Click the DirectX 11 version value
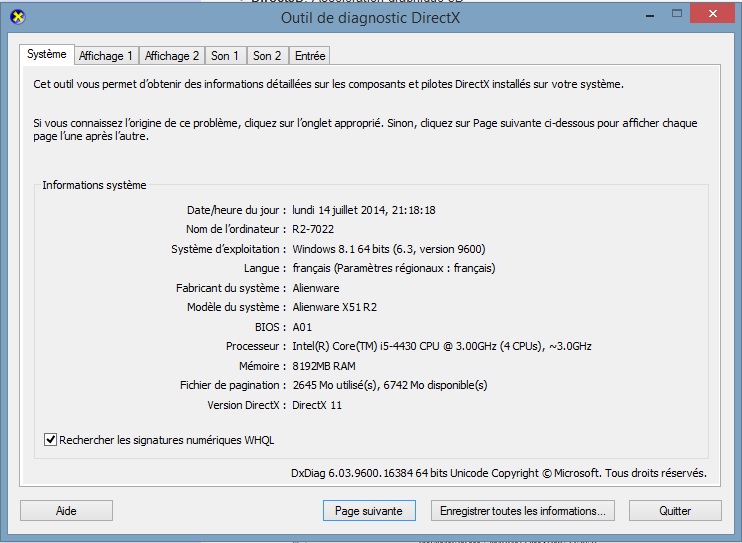The width and height of the screenshot is (742, 543). pyautogui.click(x=317, y=405)
